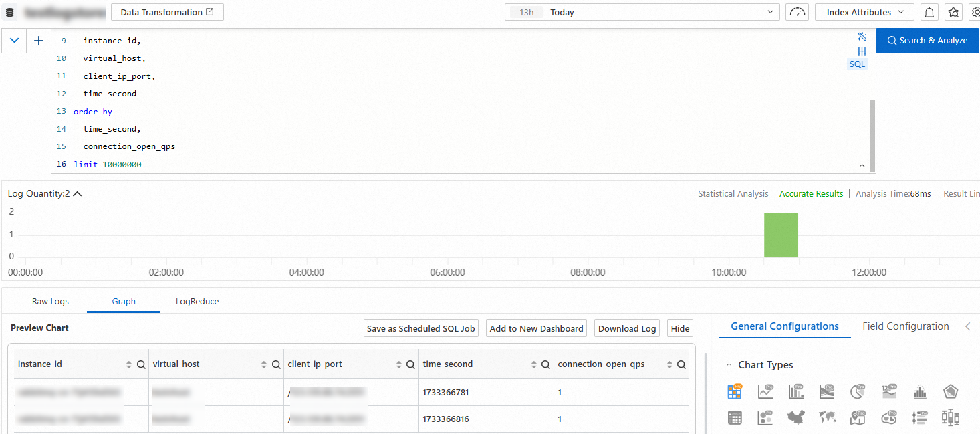Click the Hide chart button

click(x=680, y=328)
